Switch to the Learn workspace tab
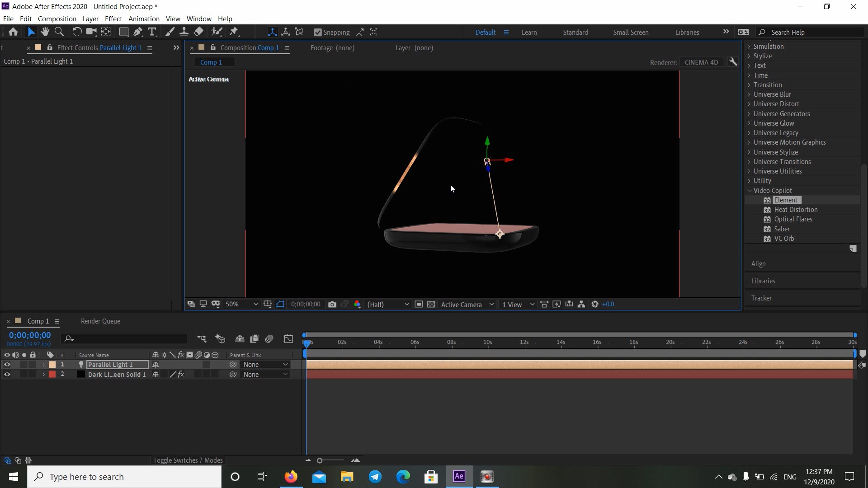Screen dimensions: 868x488 click(x=529, y=32)
